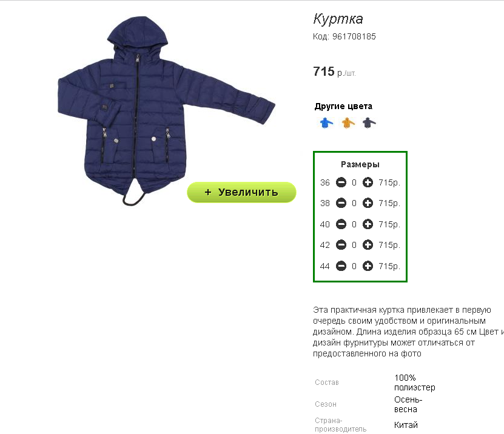The height and width of the screenshot is (434, 504).
Task: Click the green Увеличить zoom button
Action: (x=241, y=192)
